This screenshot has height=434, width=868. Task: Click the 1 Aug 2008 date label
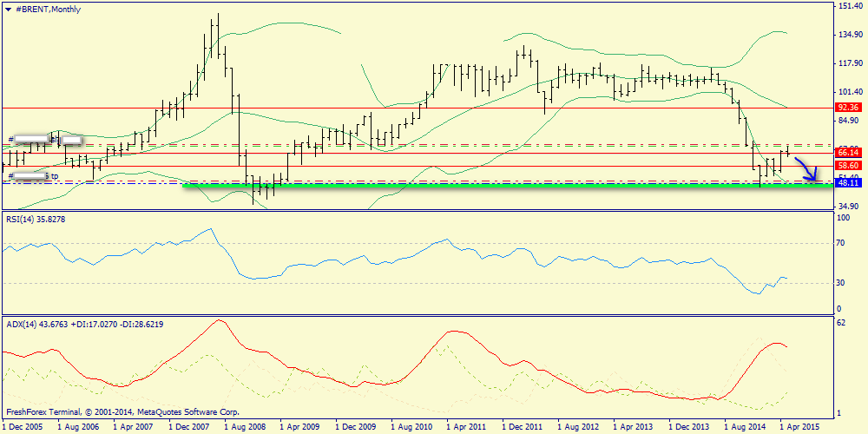click(x=245, y=427)
